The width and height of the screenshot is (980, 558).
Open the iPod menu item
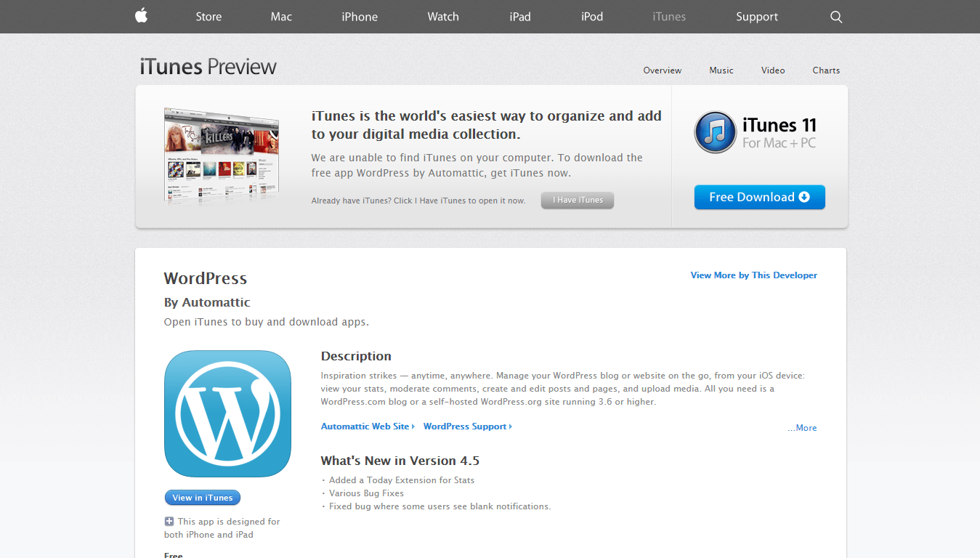click(592, 17)
